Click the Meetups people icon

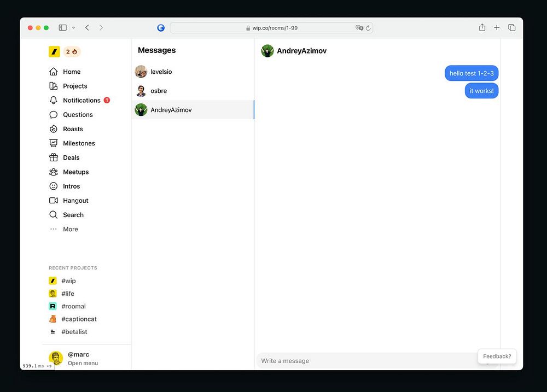54,172
